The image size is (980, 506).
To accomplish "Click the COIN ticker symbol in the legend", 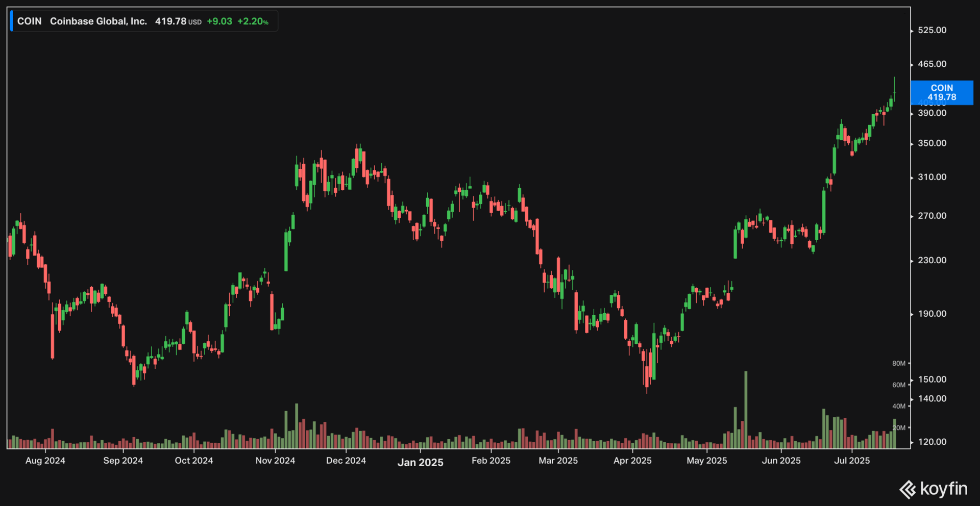I will pos(29,21).
